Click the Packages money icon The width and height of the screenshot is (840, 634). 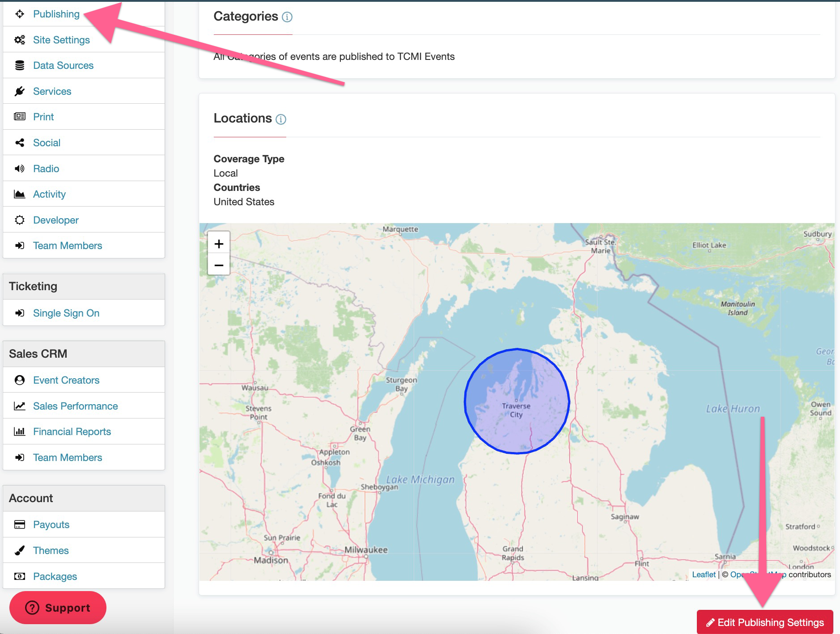coord(20,576)
